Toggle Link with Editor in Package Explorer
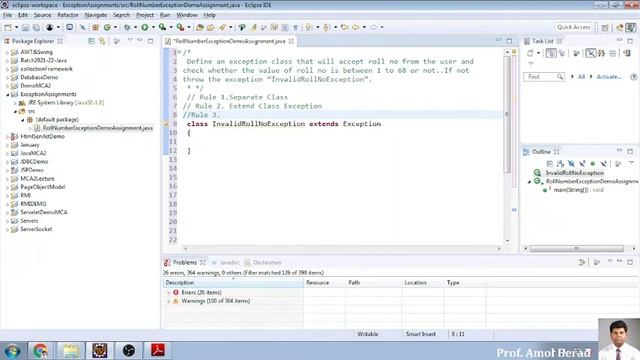This screenshot has height=360, width=640. (x=102, y=41)
